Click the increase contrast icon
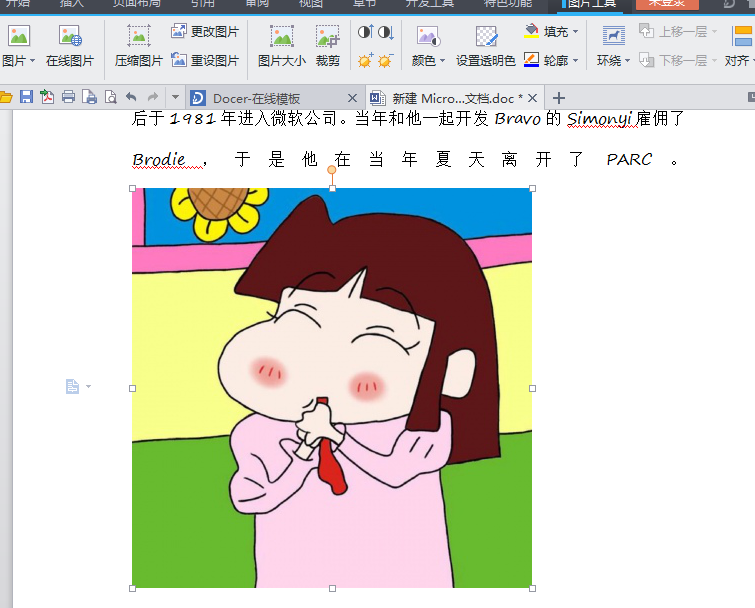The width and height of the screenshot is (755, 608). 364,32
